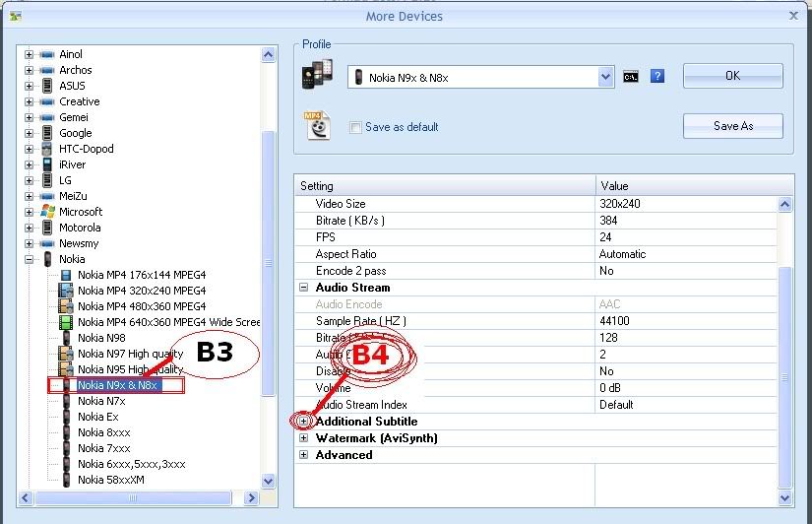Click the Nokia MP4 320x240 film icon
This screenshot has height=524, width=812.
(66, 291)
